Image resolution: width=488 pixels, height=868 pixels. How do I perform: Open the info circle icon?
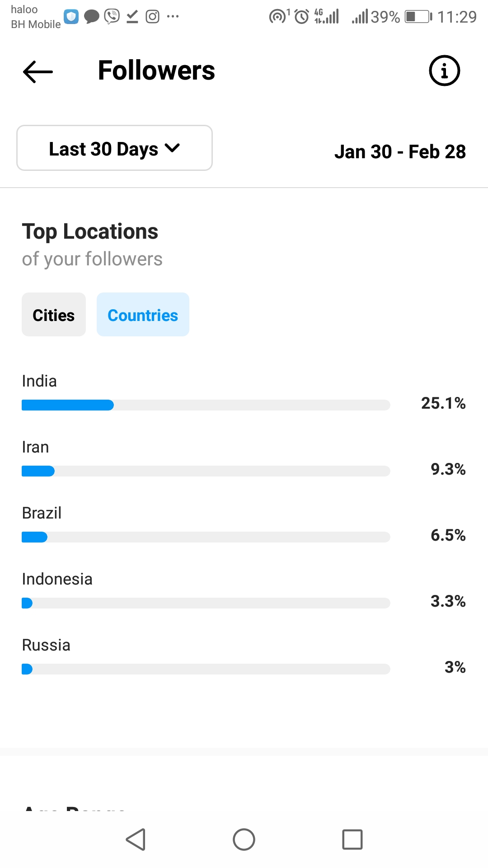(444, 71)
